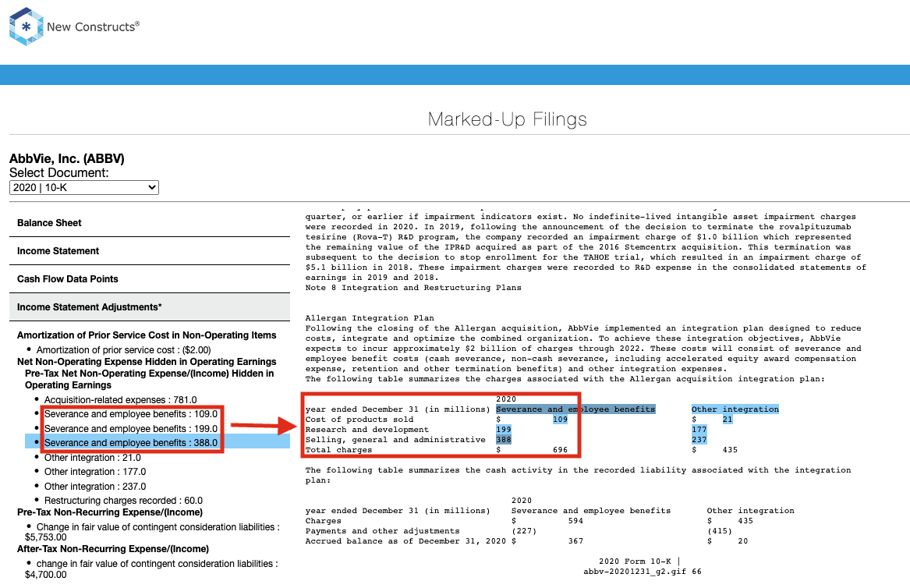Viewport: 910px width, 588px height.
Task: Select the contingent consideration item valued $4,700.00
Action: tap(151, 569)
